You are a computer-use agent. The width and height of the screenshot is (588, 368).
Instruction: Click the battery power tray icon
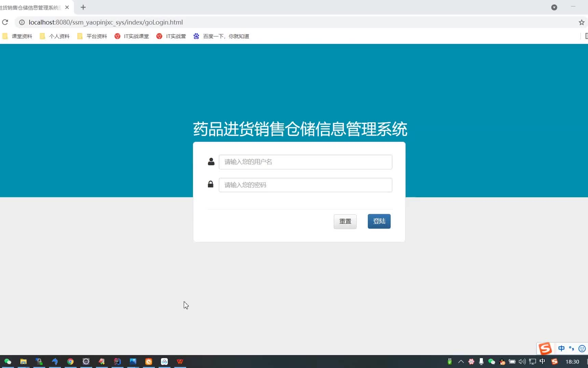pos(512,362)
